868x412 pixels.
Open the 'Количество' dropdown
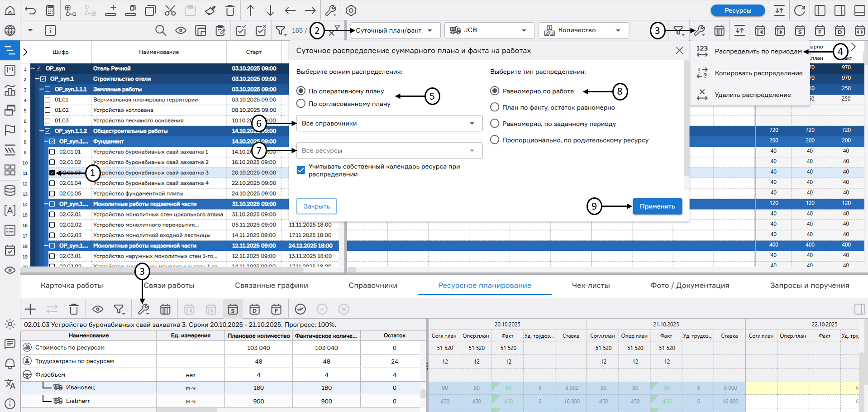(x=583, y=30)
